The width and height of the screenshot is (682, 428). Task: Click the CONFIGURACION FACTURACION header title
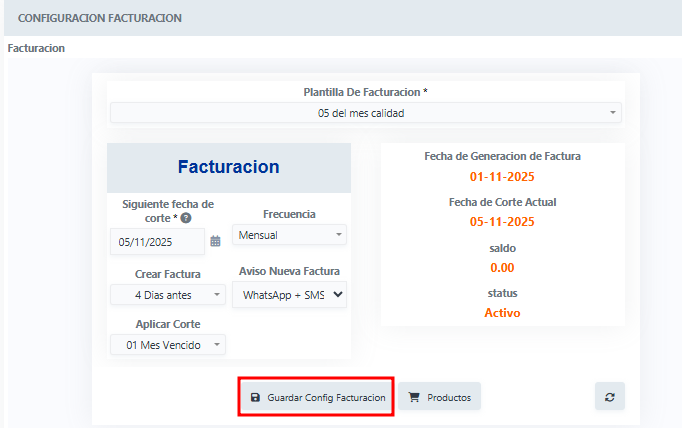[100, 18]
